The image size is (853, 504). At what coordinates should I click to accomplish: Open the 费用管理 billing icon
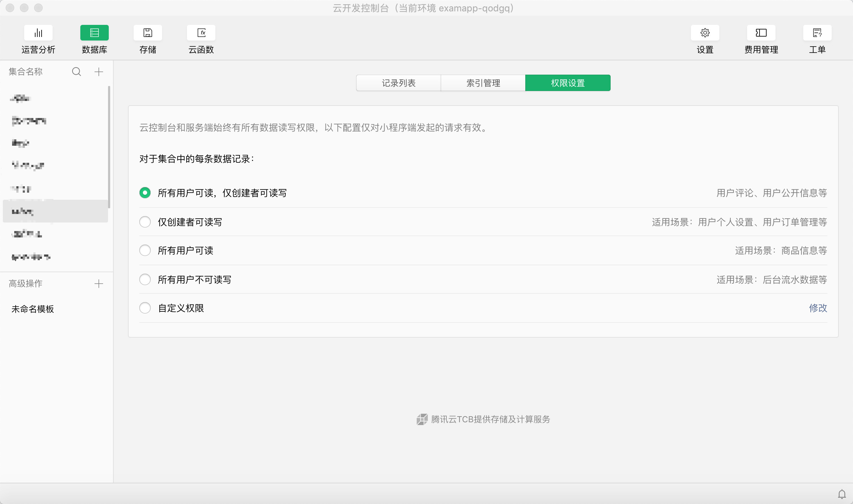(761, 33)
